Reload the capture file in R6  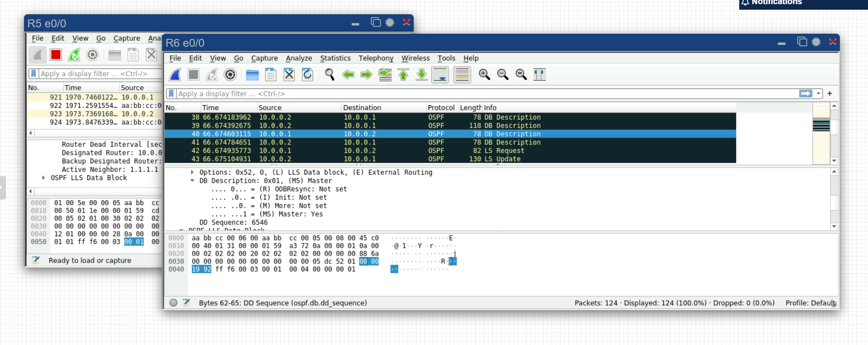pos(308,75)
